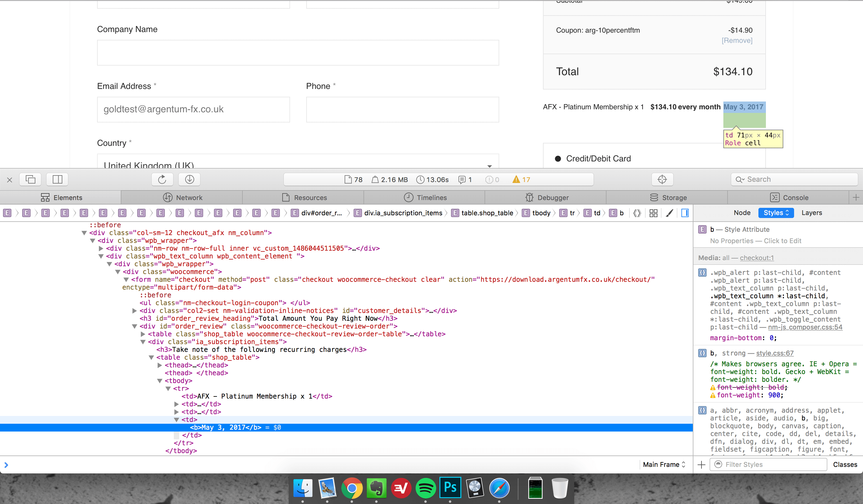This screenshot has width=863, height=504.
Task: Select the Credit/Debit Card radio button
Action: pos(558,158)
